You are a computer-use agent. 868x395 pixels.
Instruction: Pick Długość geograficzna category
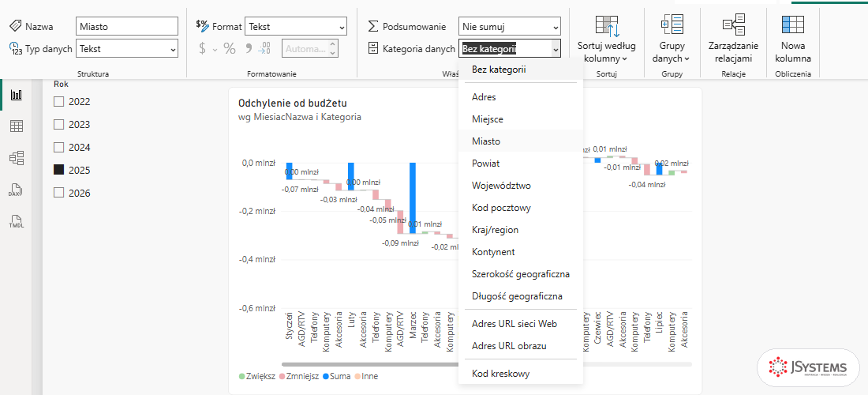520,296
